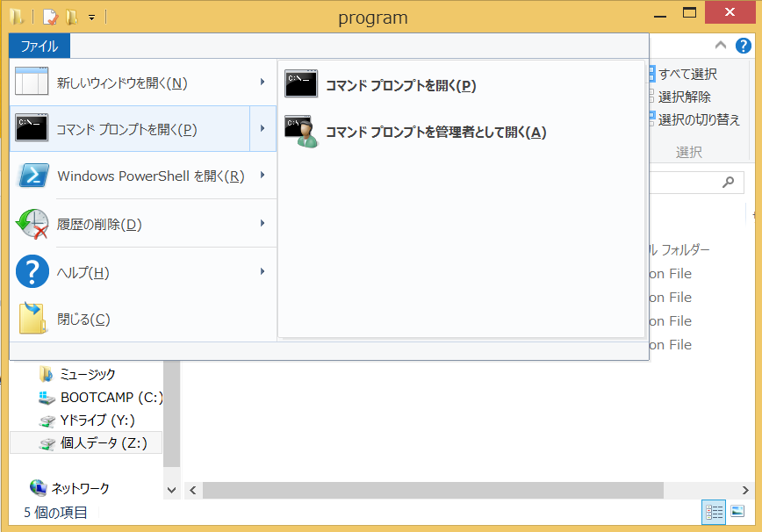Click the 個人データ (Z:) drive icon

[47, 443]
